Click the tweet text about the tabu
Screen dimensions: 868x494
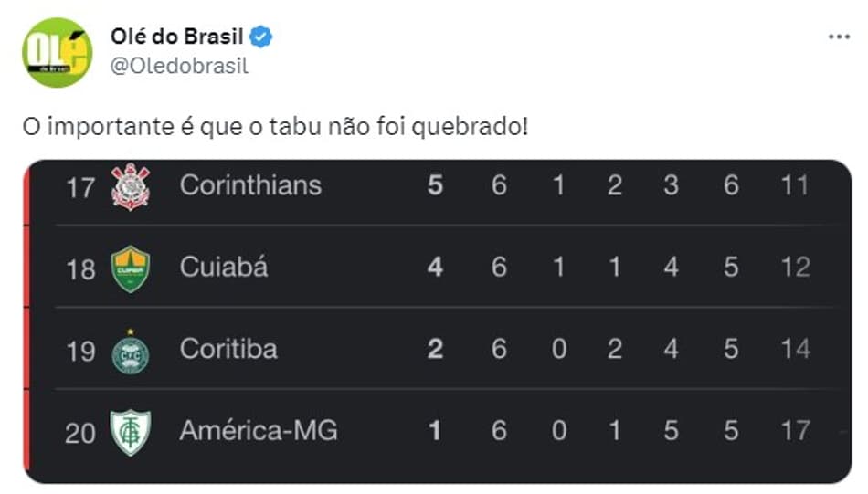point(276,127)
